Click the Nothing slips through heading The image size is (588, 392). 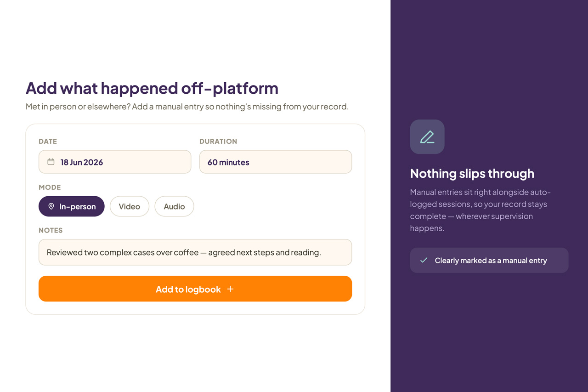click(472, 173)
